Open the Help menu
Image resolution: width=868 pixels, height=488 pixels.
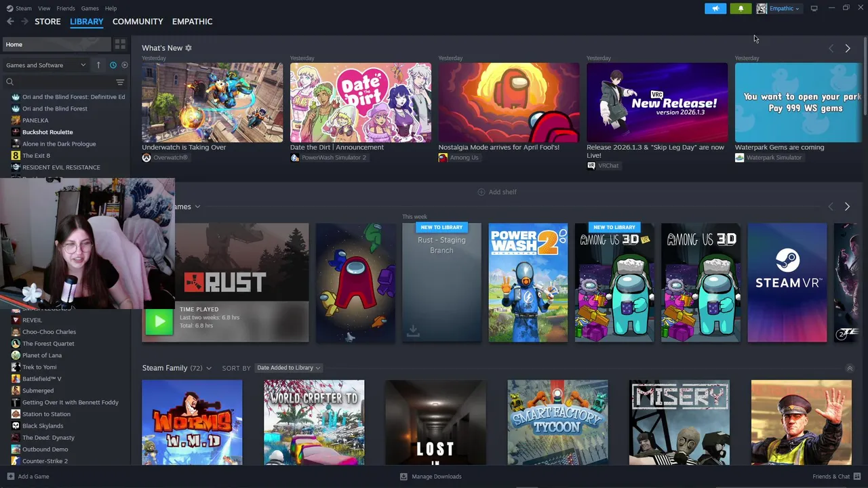coord(111,8)
